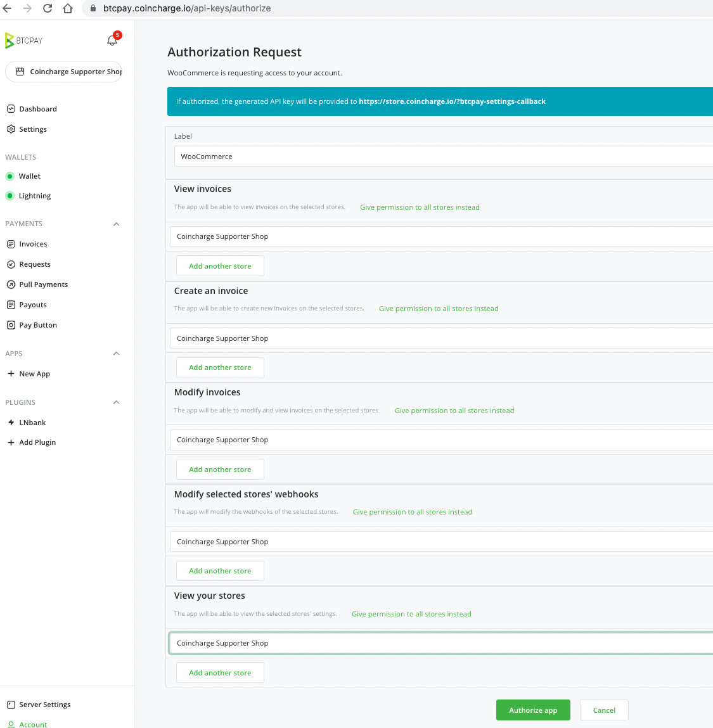The width and height of the screenshot is (713, 728).
Task: Give View invoices permission to all stores
Action: tap(420, 208)
